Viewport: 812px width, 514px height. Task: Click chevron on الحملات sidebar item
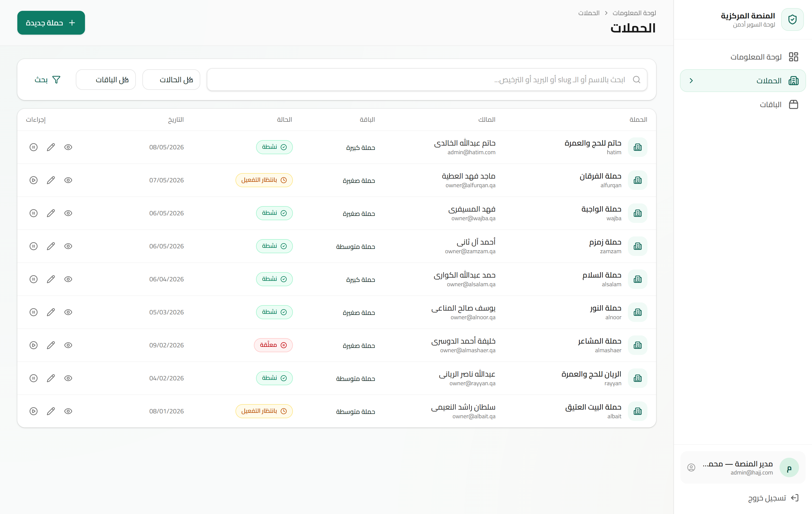691,81
